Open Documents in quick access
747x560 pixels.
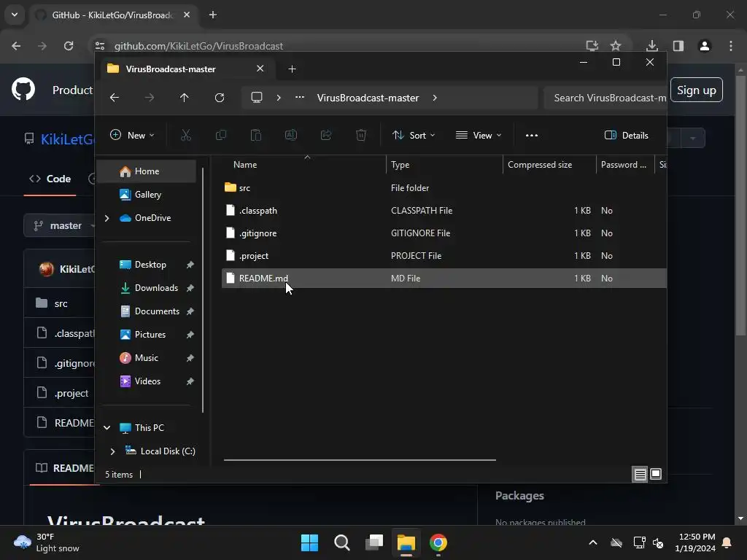pyautogui.click(x=147, y=311)
